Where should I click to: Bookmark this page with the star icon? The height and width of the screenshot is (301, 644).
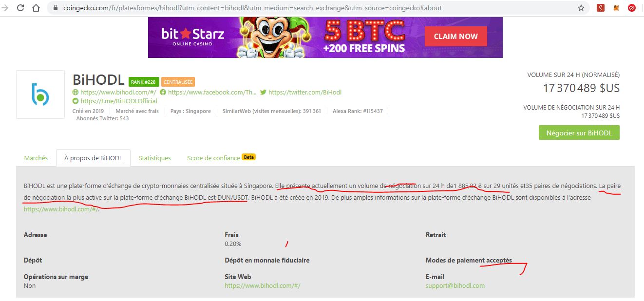click(581, 8)
